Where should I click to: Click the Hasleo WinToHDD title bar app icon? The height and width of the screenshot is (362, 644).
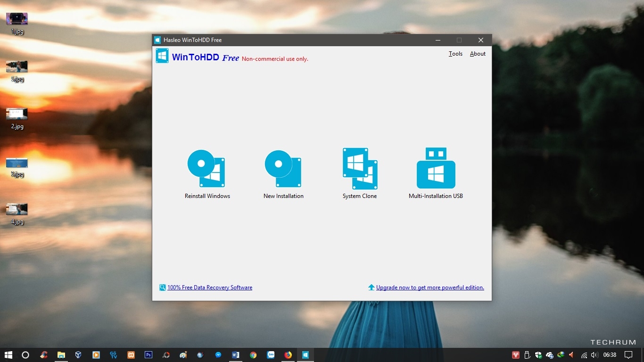[x=157, y=40]
